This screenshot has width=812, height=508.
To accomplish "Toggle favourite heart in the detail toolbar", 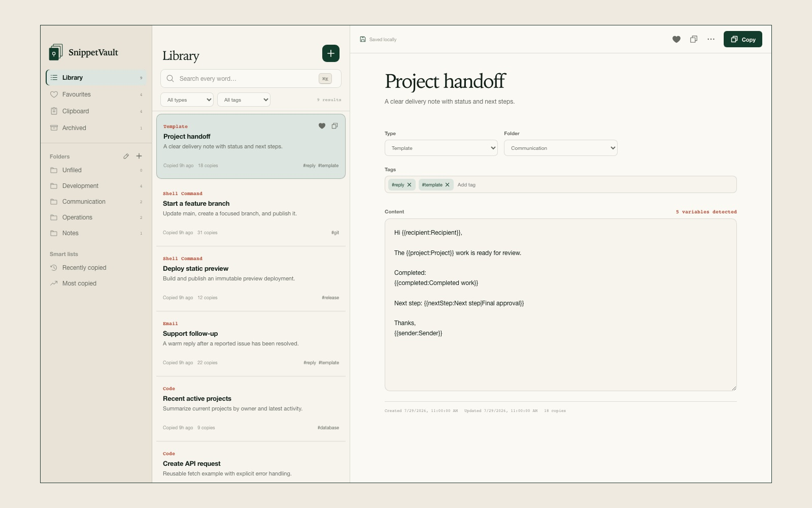I will pyautogui.click(x=676, y=39).
